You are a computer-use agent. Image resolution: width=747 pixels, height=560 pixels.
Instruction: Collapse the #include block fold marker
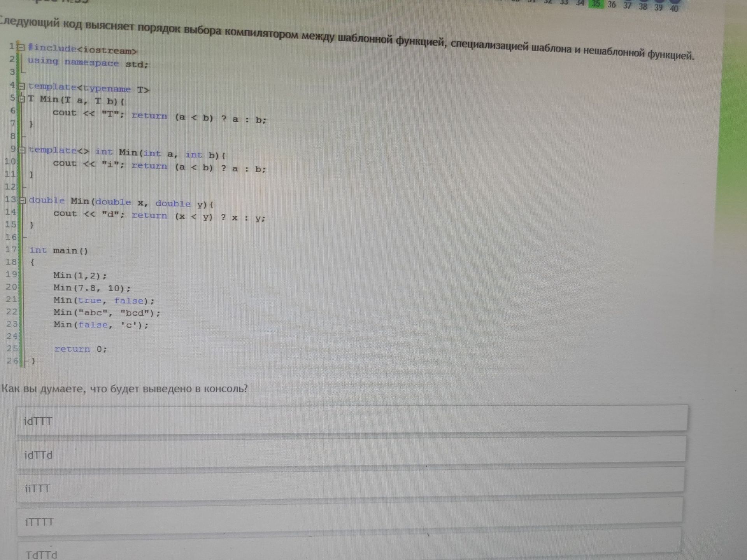tap(21, 47)
